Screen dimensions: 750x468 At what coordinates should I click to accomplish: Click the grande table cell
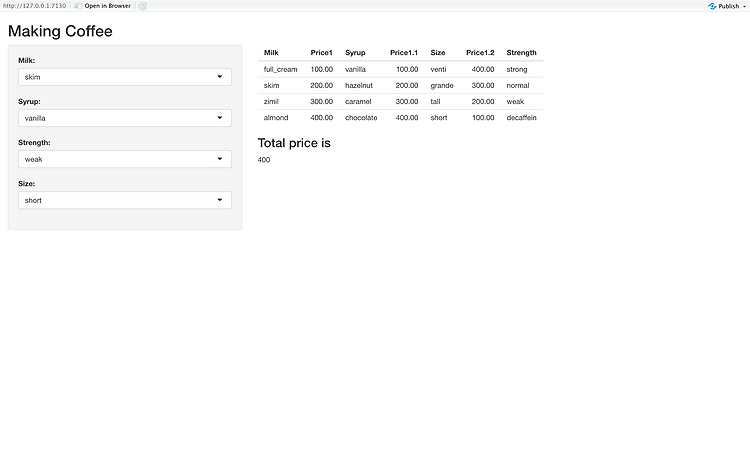[442, 86]
